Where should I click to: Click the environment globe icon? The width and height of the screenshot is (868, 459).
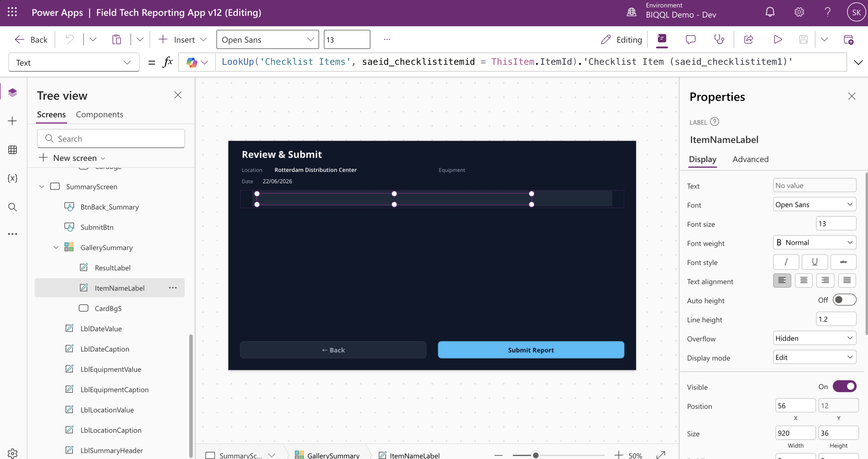631,12
